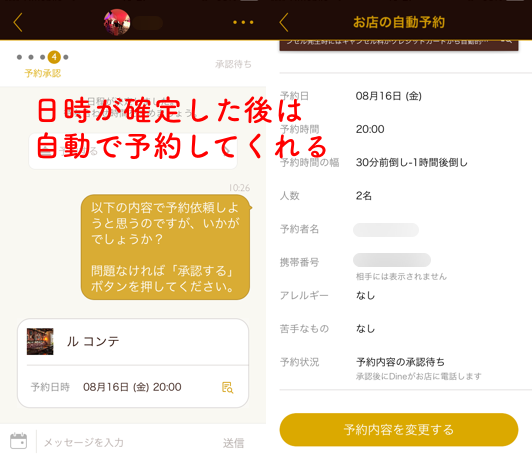
Task: Open reservation details magnifier icon
Action: click(227, 387)
